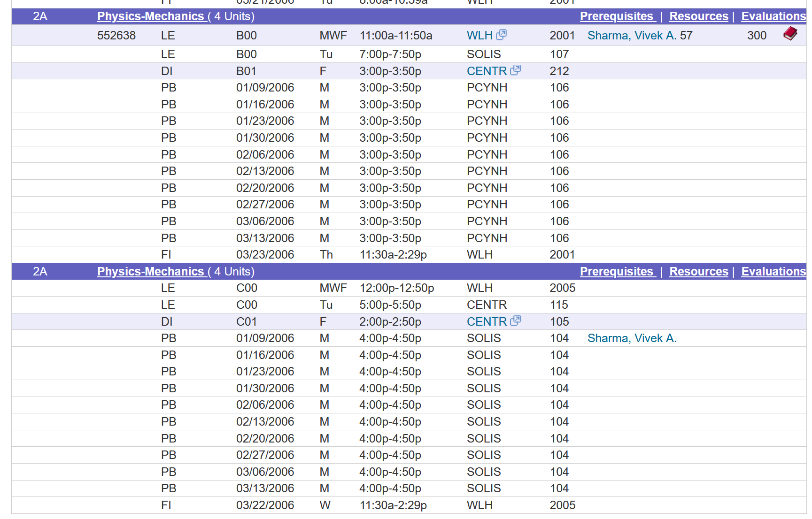Viewport: 812px width, 519px height.
Task: Open the red textbook icon for section 552638
Action: [790, 34]
